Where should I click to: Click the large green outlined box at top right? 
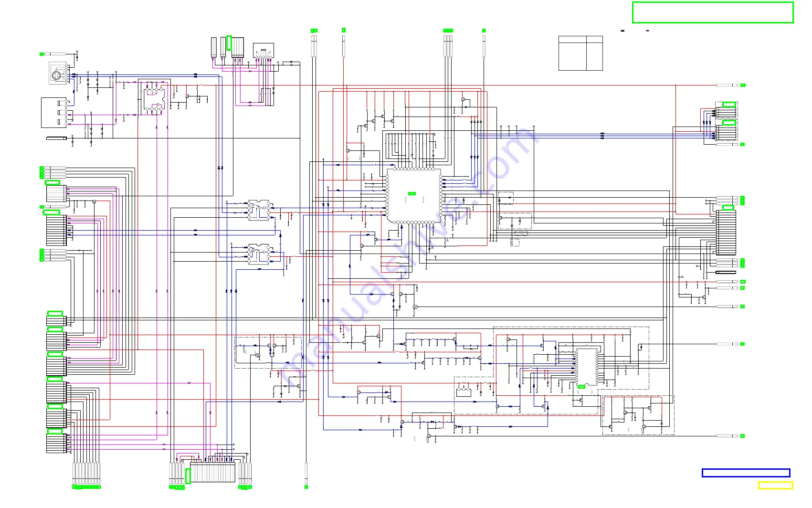713,12
